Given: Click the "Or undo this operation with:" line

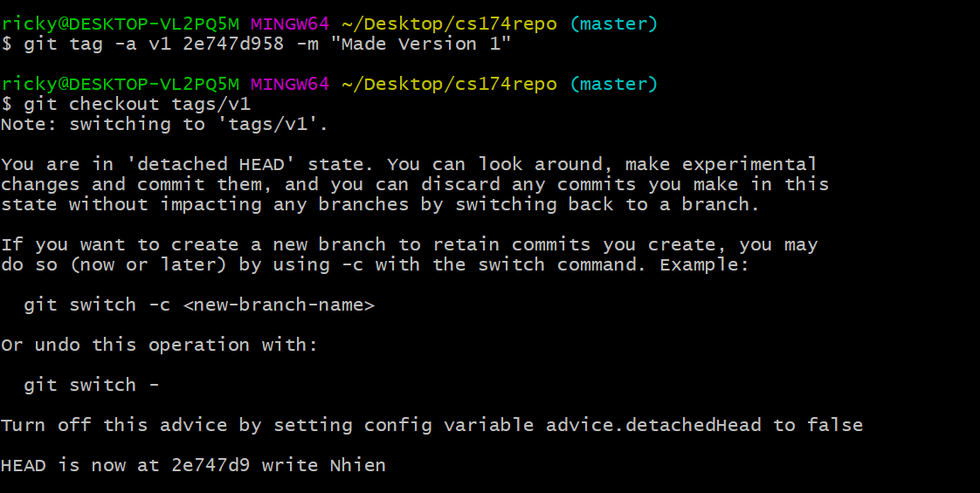Looking at the screenshot, I should coord(159,345).
